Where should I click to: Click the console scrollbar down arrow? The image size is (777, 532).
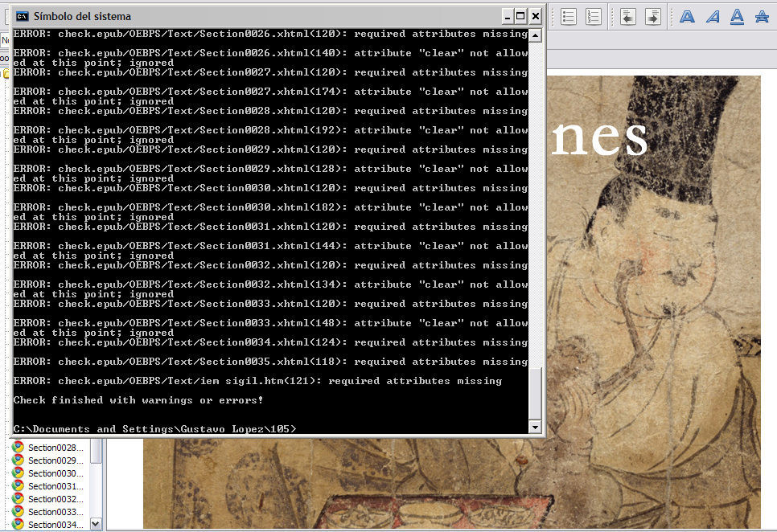click(535, 427)
